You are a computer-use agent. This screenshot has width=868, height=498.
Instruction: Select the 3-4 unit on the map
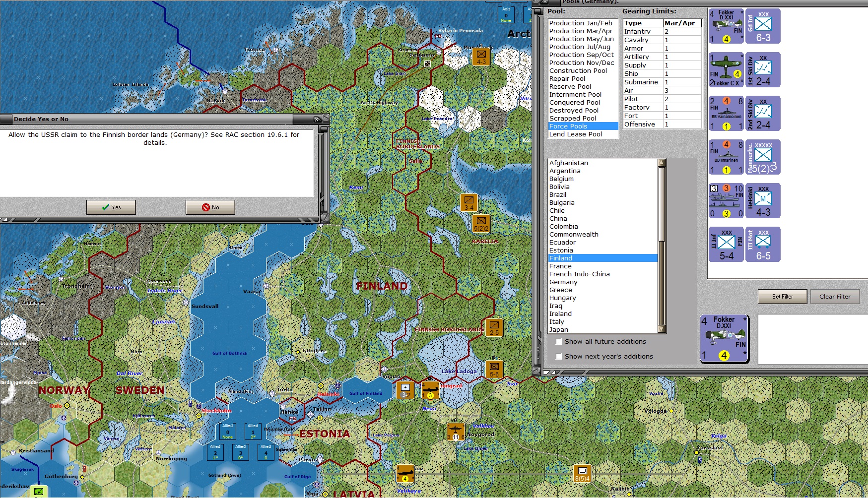[x=469, y=202]
